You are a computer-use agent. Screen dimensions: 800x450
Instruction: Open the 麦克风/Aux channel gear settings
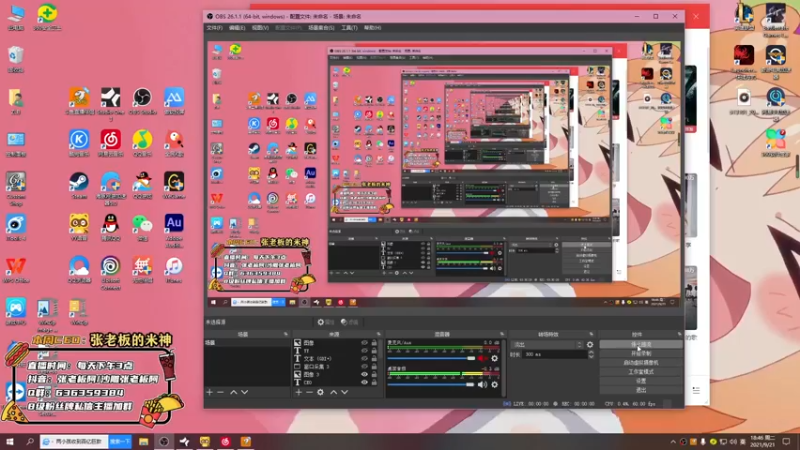[494, 359]
